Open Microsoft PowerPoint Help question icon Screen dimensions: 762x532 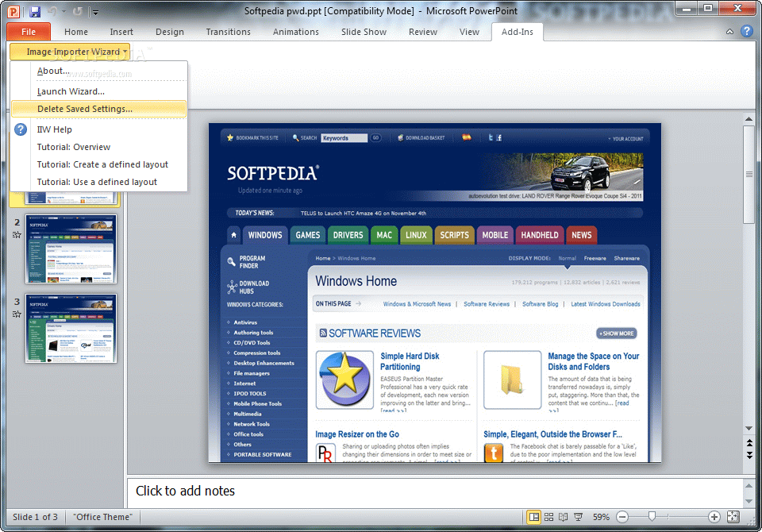coord(747,31)
